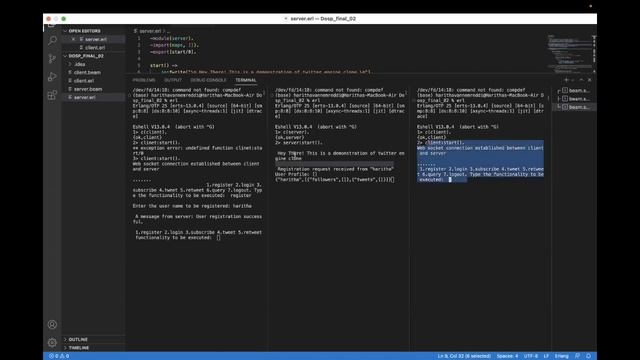Focus the left client terminal prompt

pyautogui.click(x=218, y=238)
